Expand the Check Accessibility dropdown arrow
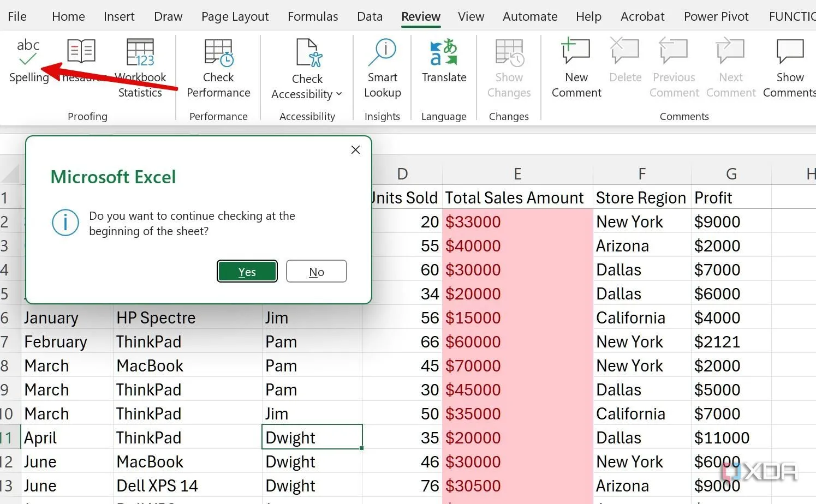The width and height of the screenshot is (816, 504). point(339,94)
